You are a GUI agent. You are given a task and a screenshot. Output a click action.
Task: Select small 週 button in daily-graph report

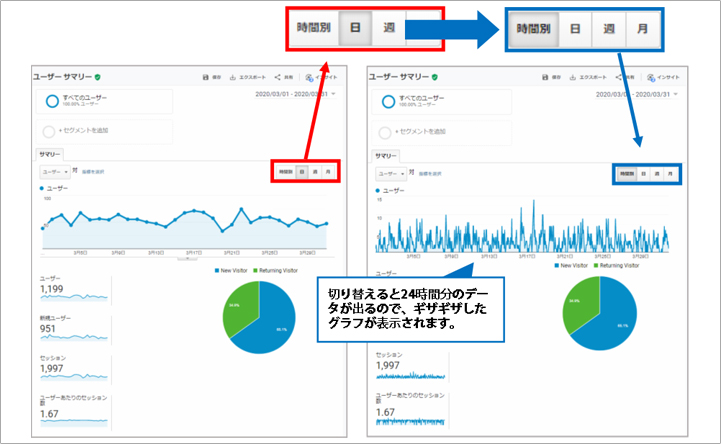click(315, 172)
